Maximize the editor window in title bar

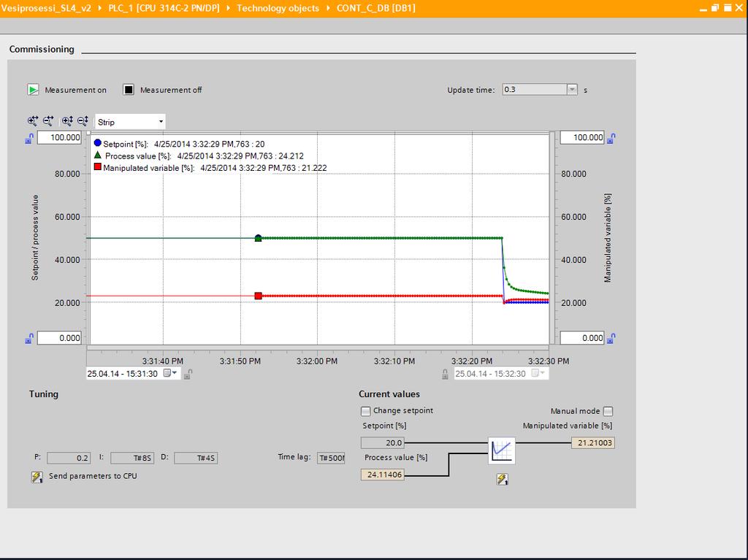tap(728, 7)
